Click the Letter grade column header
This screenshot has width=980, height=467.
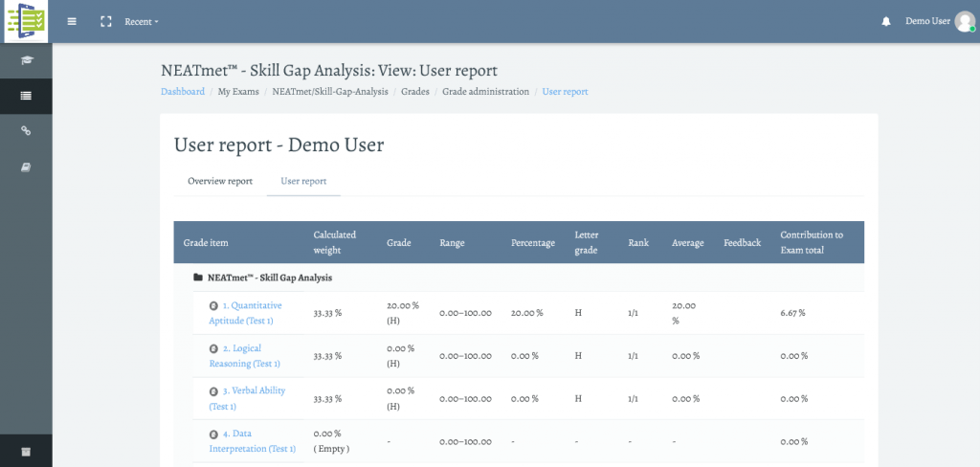(587, 242)
